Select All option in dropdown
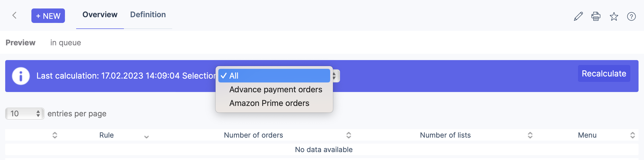Image resolution: width=644 pixels, height=160 pixels. 274,76
